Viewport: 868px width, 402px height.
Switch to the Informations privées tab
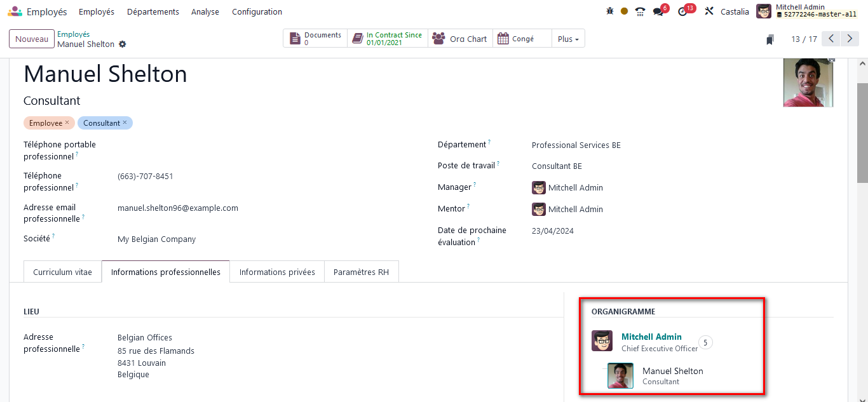pos(277,271)
